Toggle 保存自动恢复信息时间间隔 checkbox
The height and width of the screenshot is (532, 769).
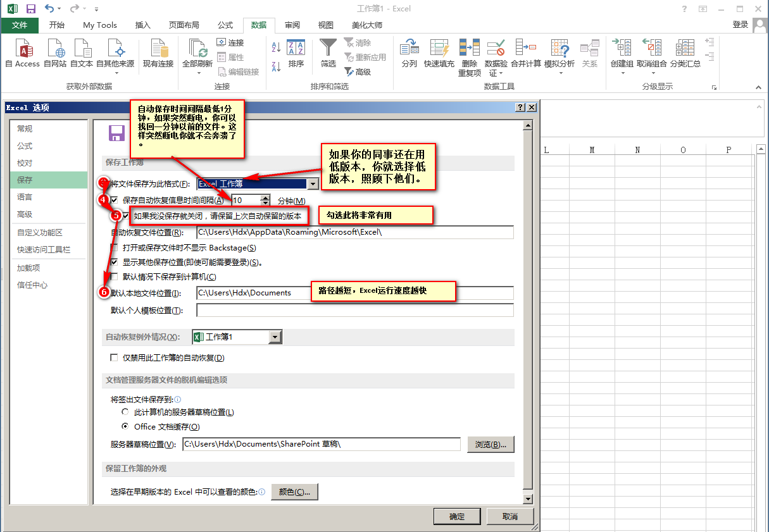pyautogui.click(x=114, y=200)
